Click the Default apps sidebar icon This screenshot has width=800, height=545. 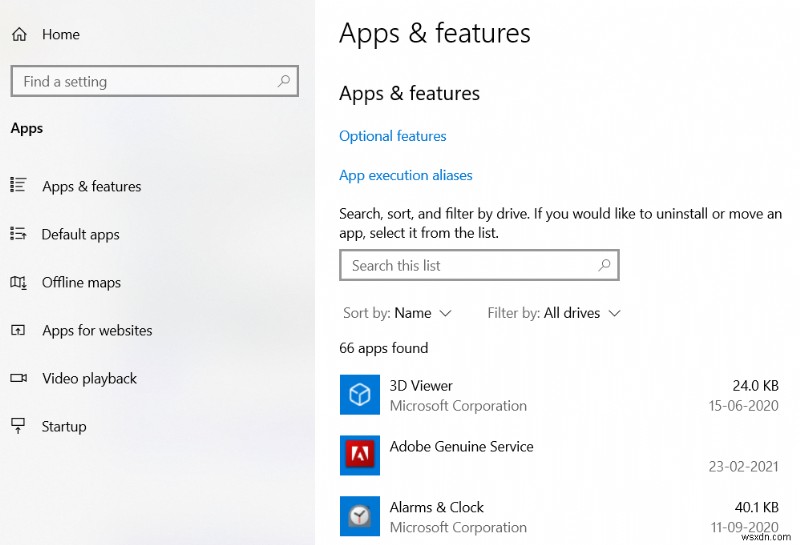(18, 234)
